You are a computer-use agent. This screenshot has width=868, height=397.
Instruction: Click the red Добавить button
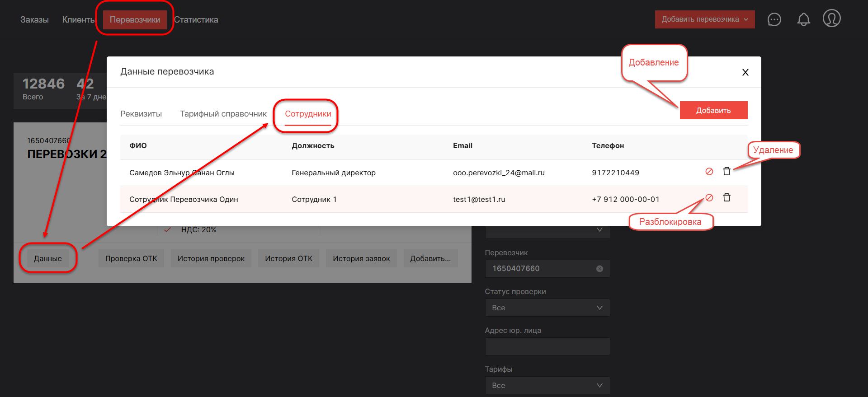[x=713, y=110]
